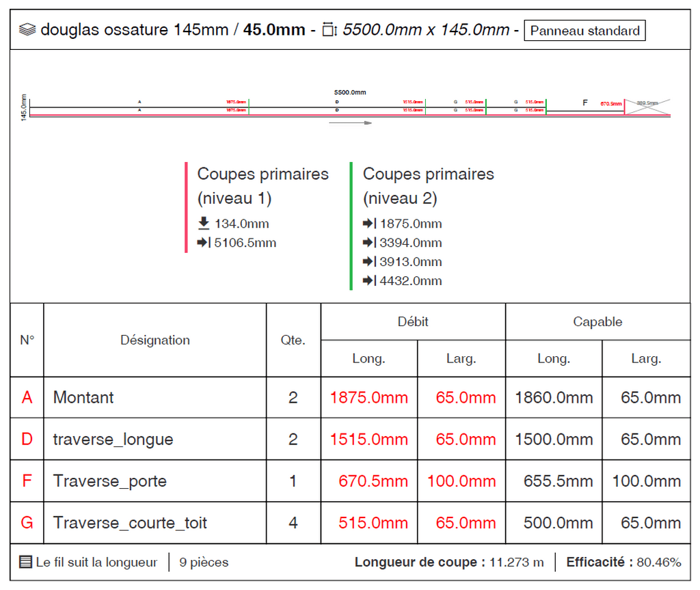This screenshot has height=590, width=700.
Task: Click the arrow icon beside 1875.0mm cut
Action: [369, 224]
